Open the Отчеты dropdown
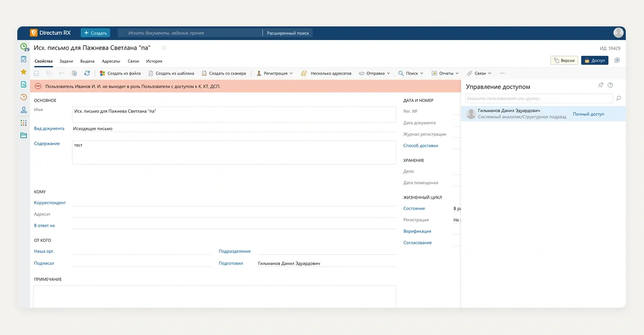The width and height of the screenshot is (644, 335). [445, 73]
